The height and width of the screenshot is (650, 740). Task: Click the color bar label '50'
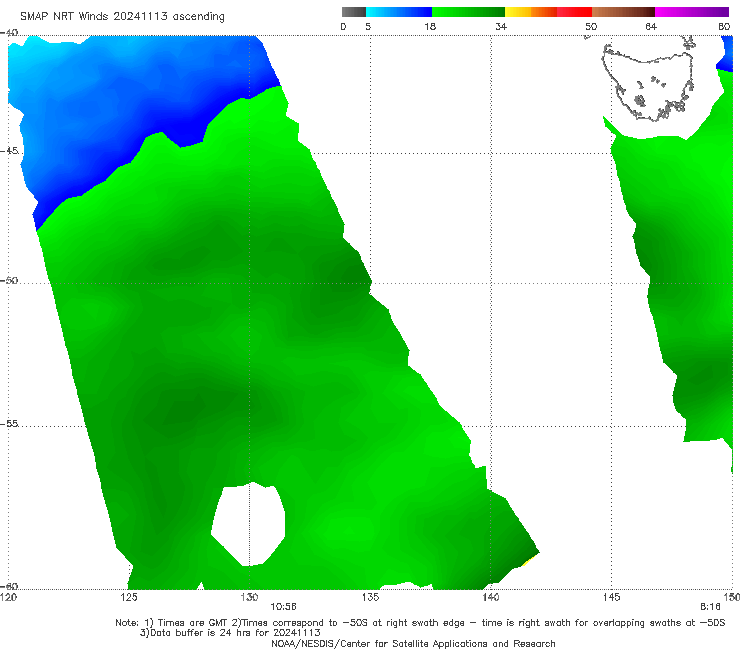tap(591, 27)
